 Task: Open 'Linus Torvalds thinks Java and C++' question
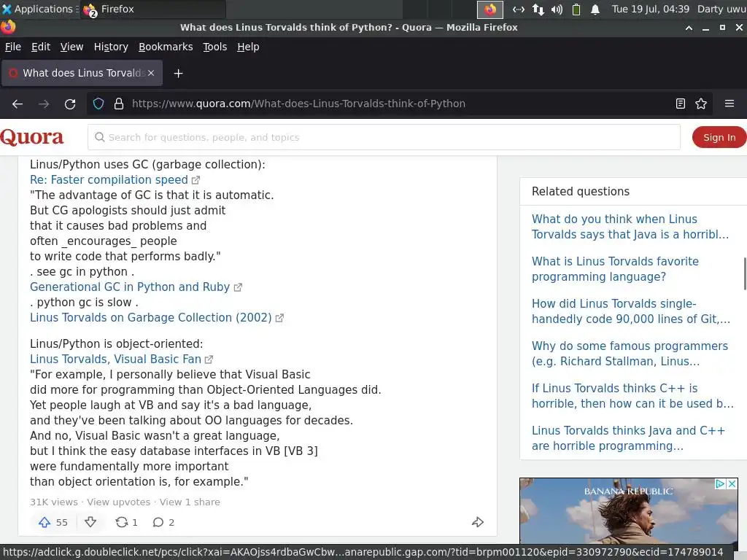pyautogui.click(x=628, y=438)
